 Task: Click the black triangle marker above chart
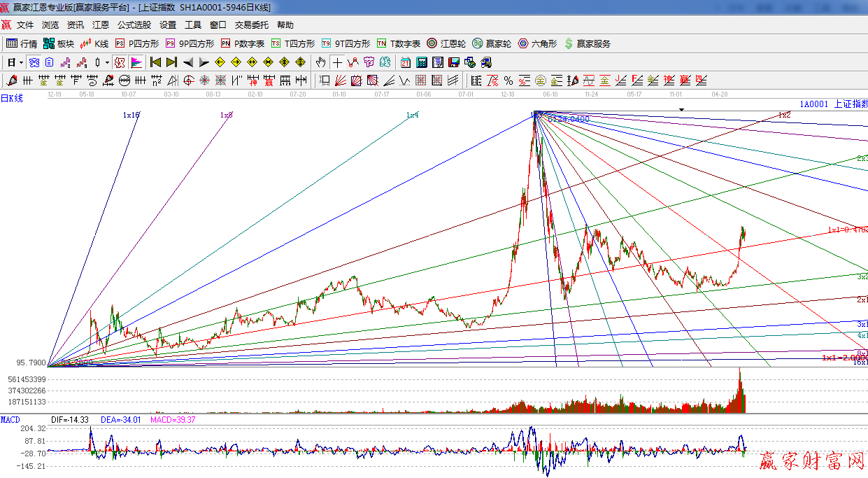click(681, 110)
